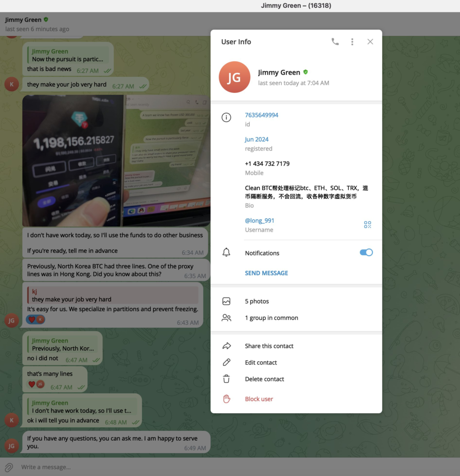Toggle Notifications switch off

point(366,252)
